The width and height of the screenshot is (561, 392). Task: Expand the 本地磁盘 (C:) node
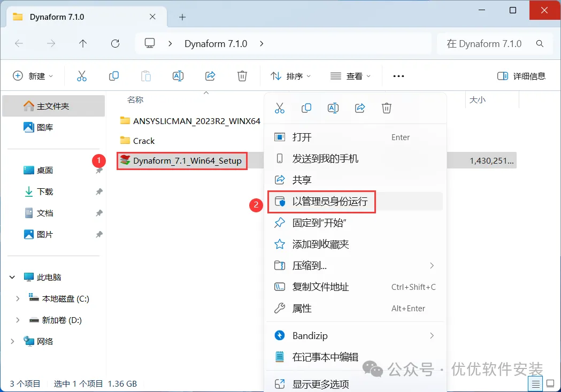pyautogui.click(x=18, y=298)
